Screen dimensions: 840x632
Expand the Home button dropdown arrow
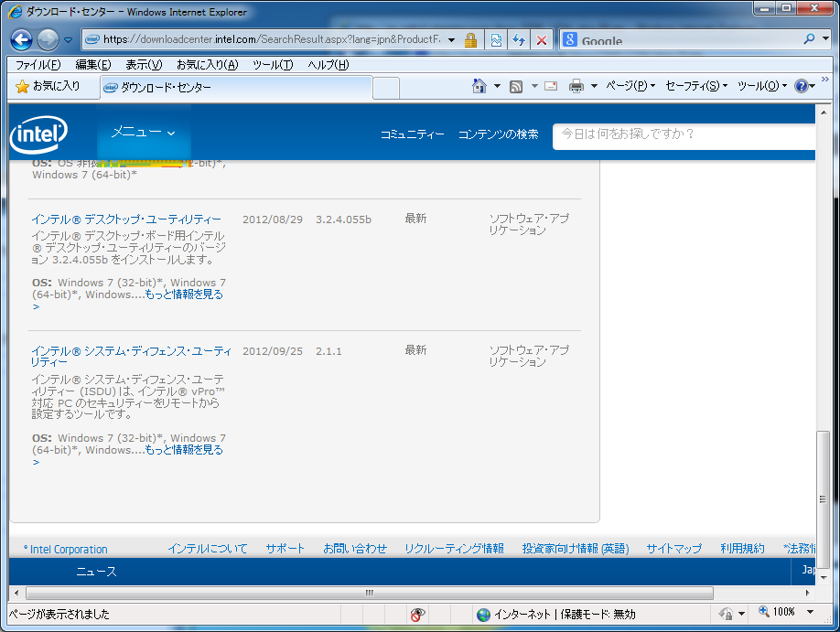point(497,86)
